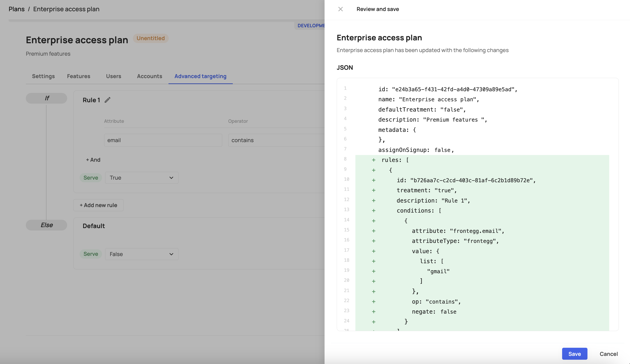Click Cancel in the review panel
Viewport: 630px width, 364px height.
[608, 353]
